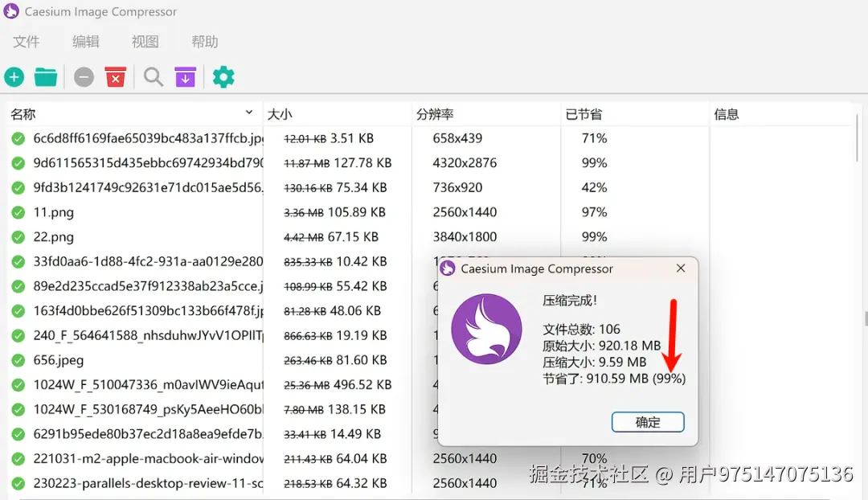Image resolution: width=868 pixels, height=500 pixels.
Task: Click the sort arrow in 名称 header
Action: (249, 113)
